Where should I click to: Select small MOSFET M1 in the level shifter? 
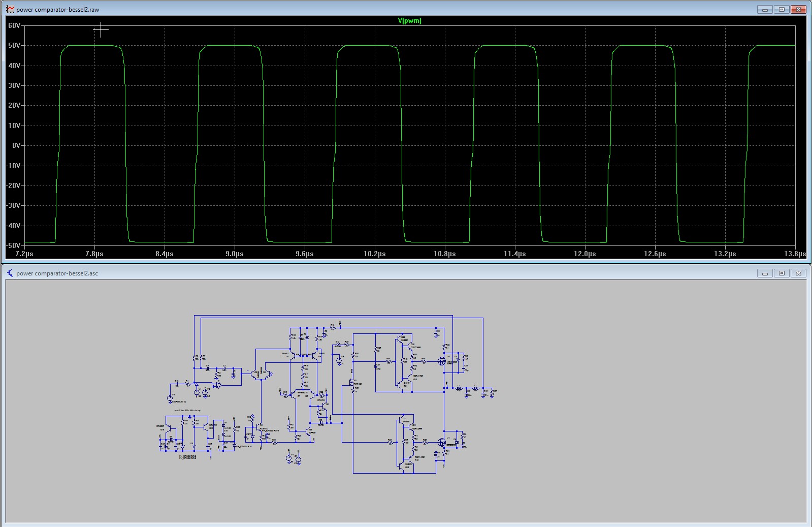pyautogui.click(x=351, y=382)
